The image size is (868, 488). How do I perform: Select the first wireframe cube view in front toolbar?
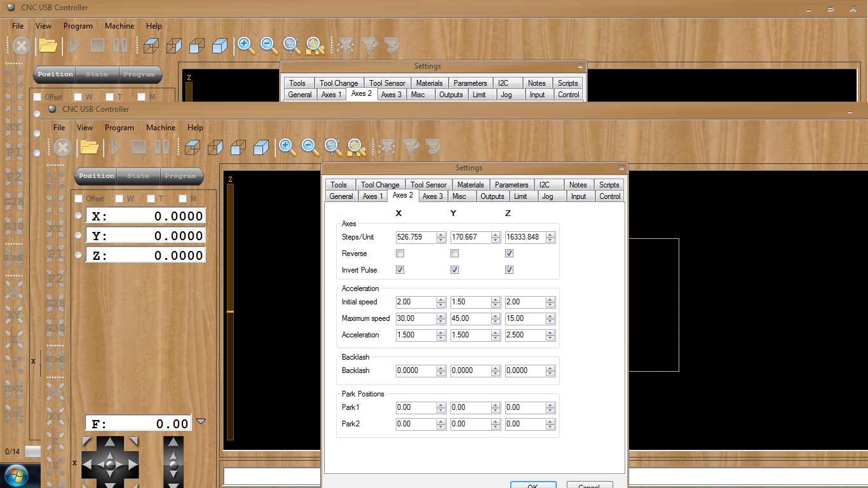point(192,148)
